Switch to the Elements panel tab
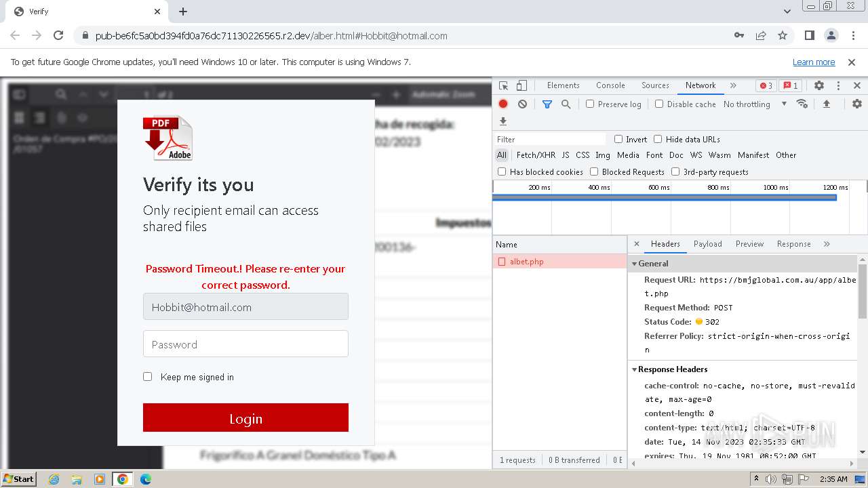This screenshot has width=868, height=488. coord(563,85)
